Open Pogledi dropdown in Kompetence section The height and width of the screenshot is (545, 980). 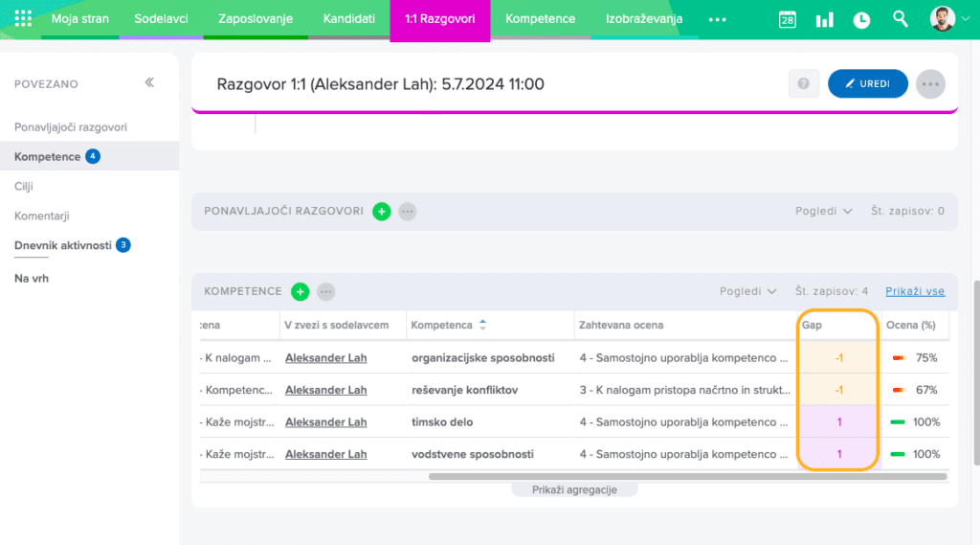[x=746, y=292]
